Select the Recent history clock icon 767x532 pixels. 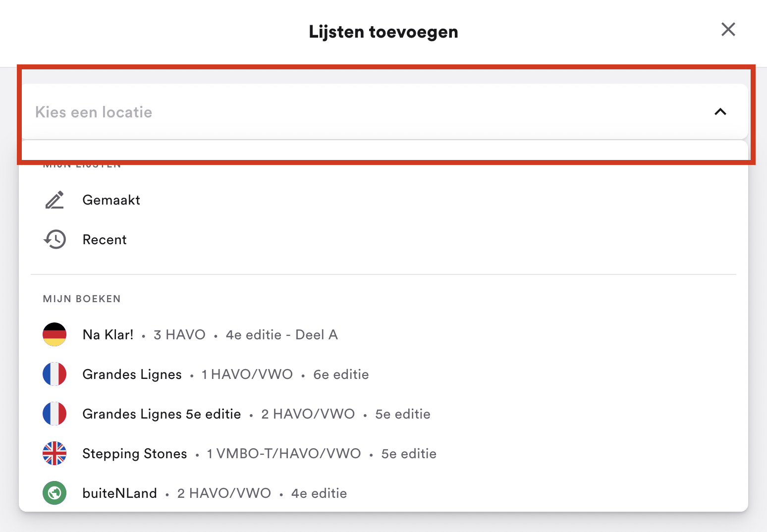pyautogui.click(x=55, y=240)
